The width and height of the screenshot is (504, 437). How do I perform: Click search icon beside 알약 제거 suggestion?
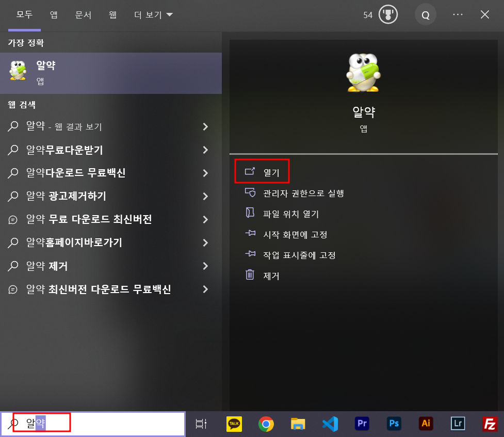13,266
